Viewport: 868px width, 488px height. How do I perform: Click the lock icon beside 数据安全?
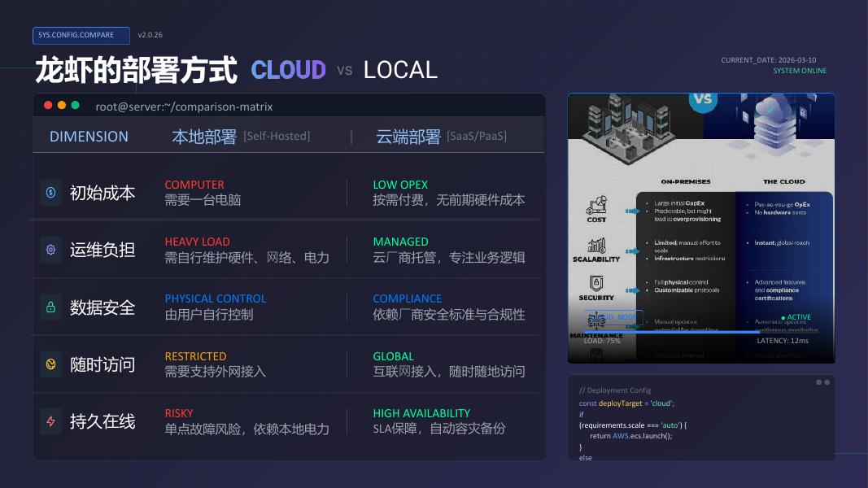coord(51,307)
